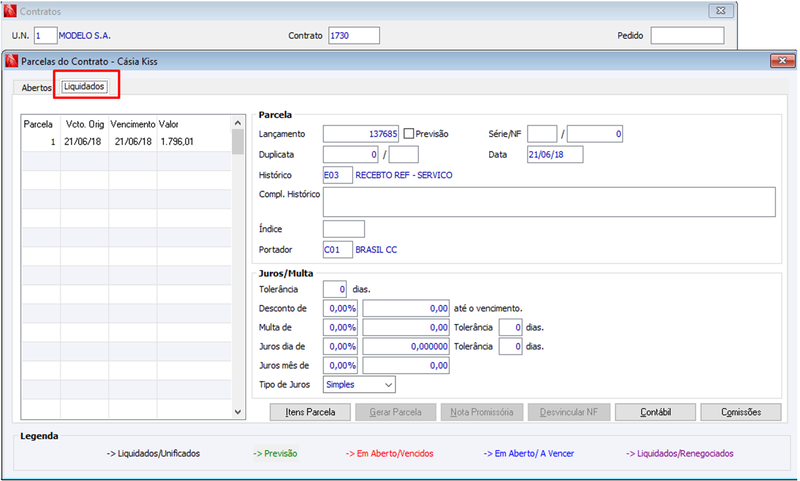Click the Compl. Histórico text area

coord(549,202)
